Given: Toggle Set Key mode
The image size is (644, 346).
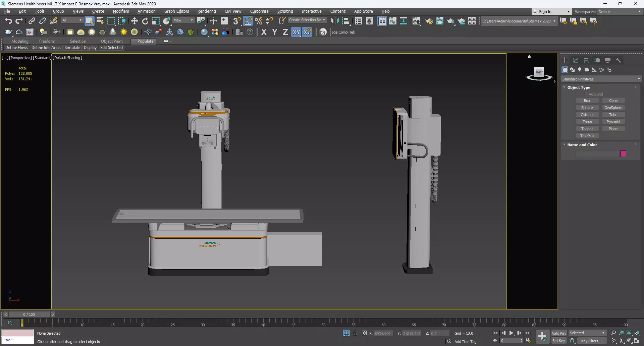Looking at the screenshot, I should point(559,341).
